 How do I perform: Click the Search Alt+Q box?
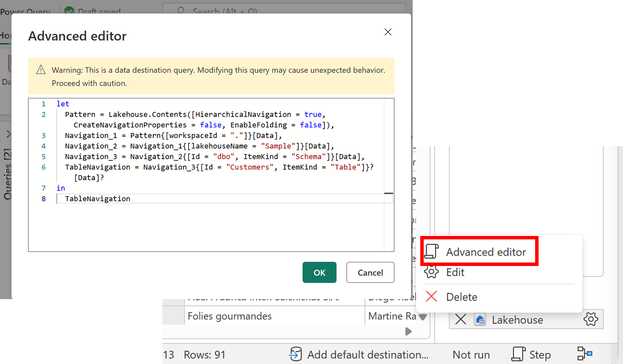point(228,11)
